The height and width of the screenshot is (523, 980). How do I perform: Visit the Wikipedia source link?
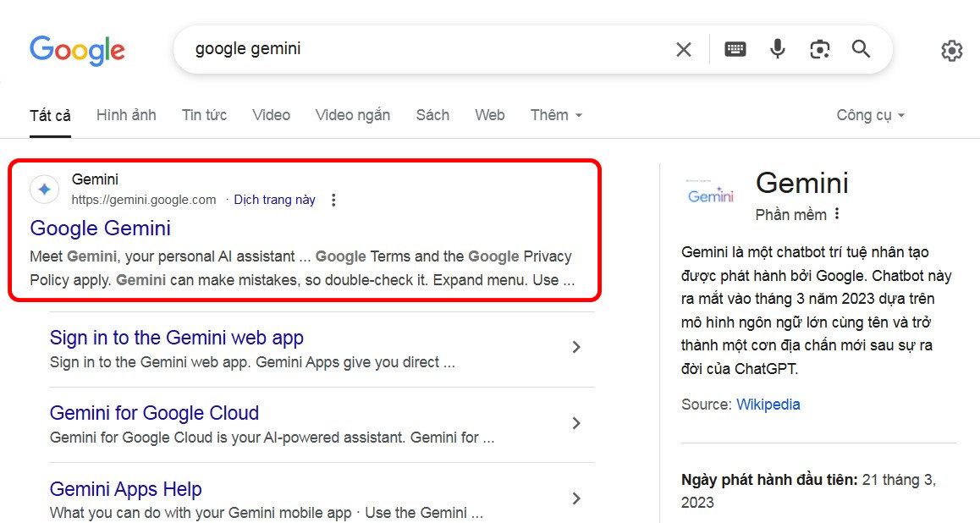point(768,404)
